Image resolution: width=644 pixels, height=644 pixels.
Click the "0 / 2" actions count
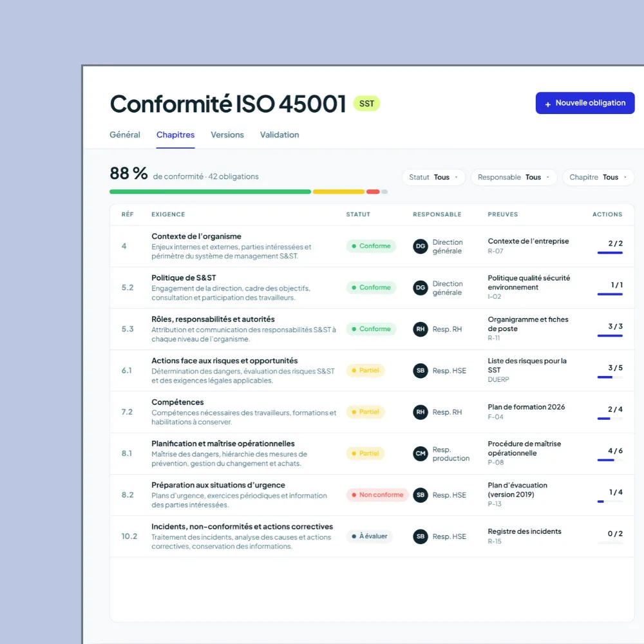point(615,534)
